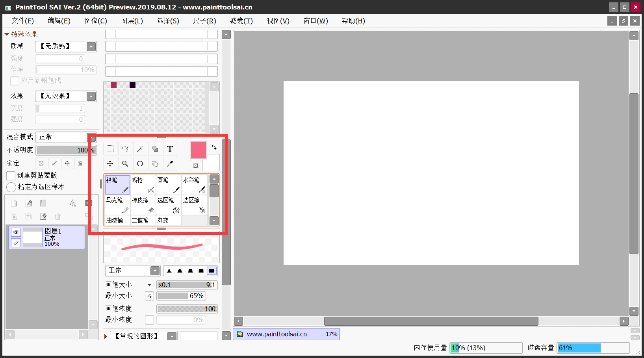Switch to the www.painttoolsai.cn document tab
Viewport: 644px width, 358px height.
[286, 334]
